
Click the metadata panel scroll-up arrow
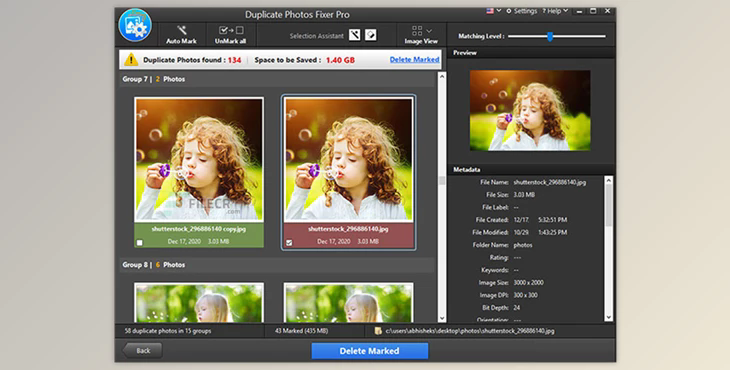point(608,180)
